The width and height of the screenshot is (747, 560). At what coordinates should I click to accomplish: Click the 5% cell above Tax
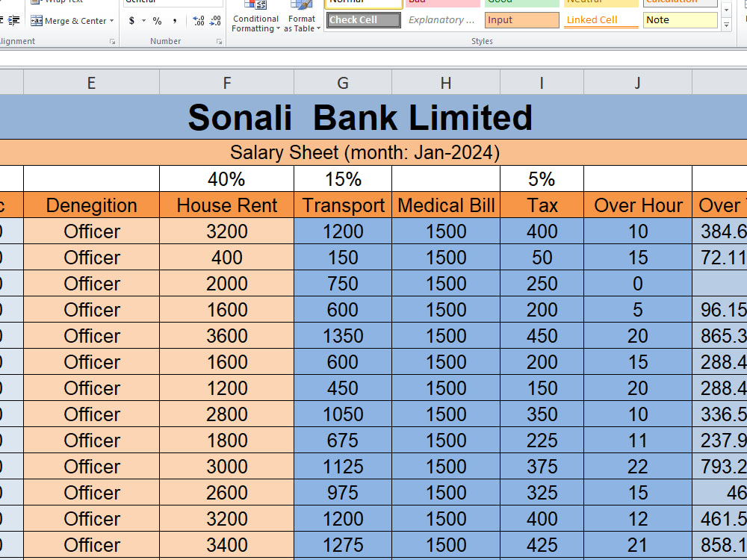pyautogui.click(x=542, y=179)
